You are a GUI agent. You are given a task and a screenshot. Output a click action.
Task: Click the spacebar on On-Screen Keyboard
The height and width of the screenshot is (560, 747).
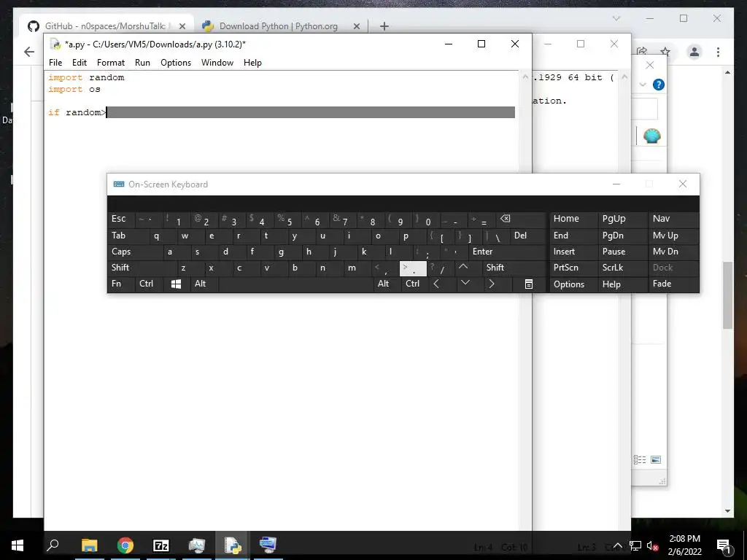click(295, 284)
